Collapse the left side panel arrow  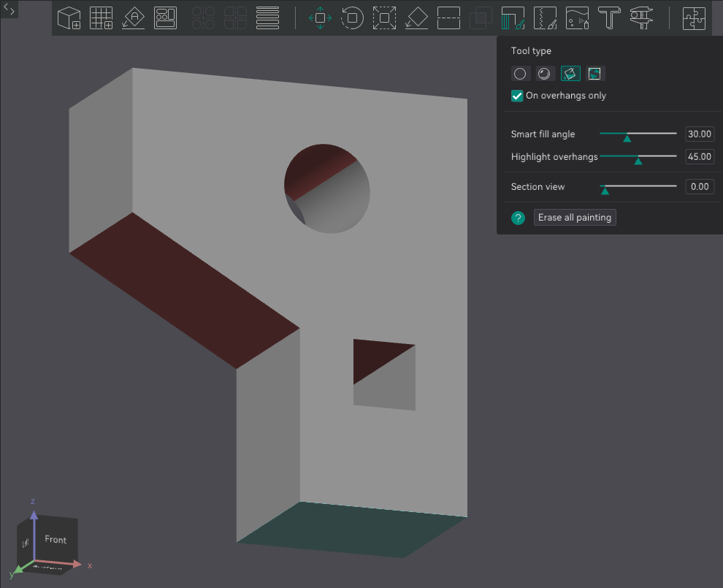9,10
